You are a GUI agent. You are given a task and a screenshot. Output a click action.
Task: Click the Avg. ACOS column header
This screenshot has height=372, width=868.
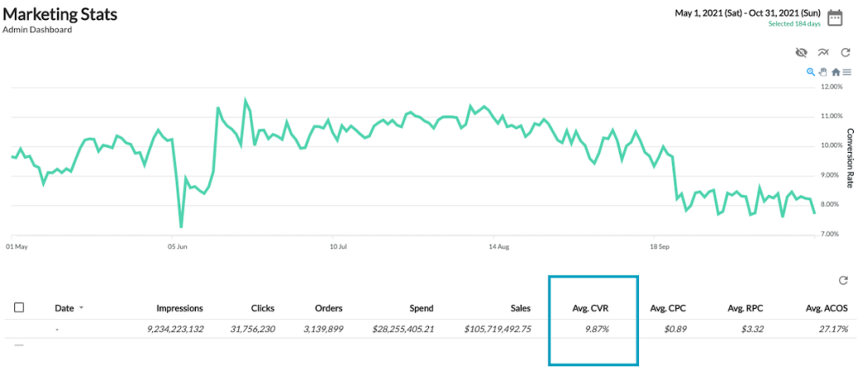click(825, 308)
